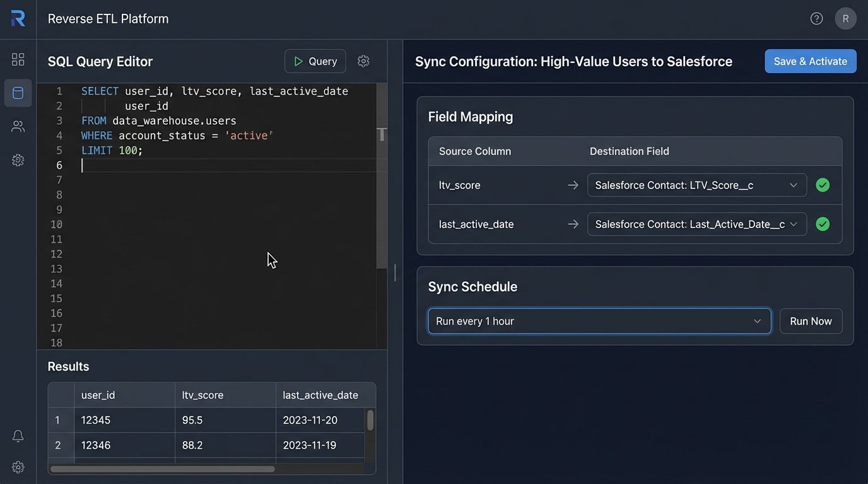Open the dashboard grid icon in sidebar

[18, 59]
